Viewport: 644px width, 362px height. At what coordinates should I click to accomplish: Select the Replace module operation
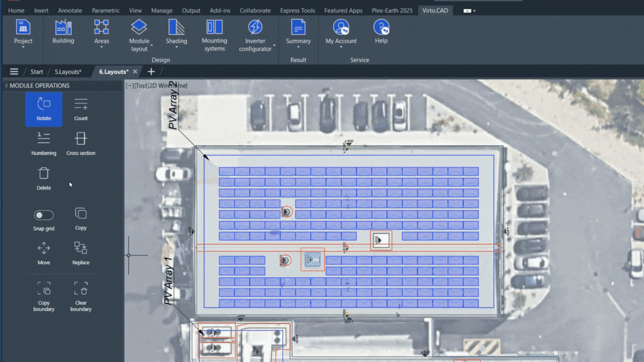pyautogui.click(x=81, y=253)
